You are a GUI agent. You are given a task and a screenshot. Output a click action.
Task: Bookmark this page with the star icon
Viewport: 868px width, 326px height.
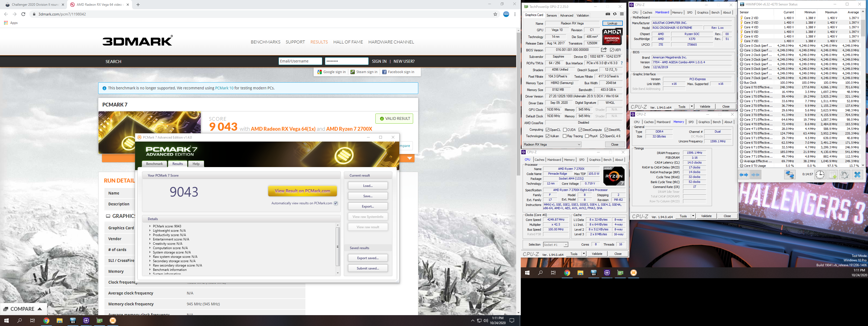495,14
